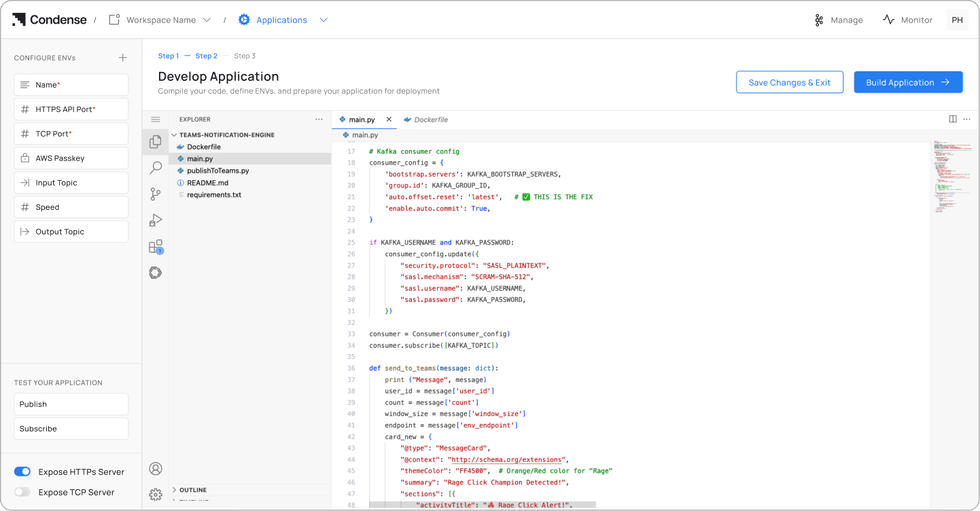This screenshot has height=511, width=980.
Task: Select the TCP Port env field
Action: click(x=71, y=134)
